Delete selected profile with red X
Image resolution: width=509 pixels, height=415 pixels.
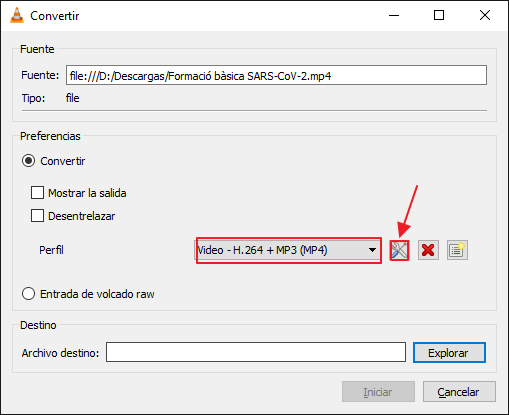click(428, 250)
